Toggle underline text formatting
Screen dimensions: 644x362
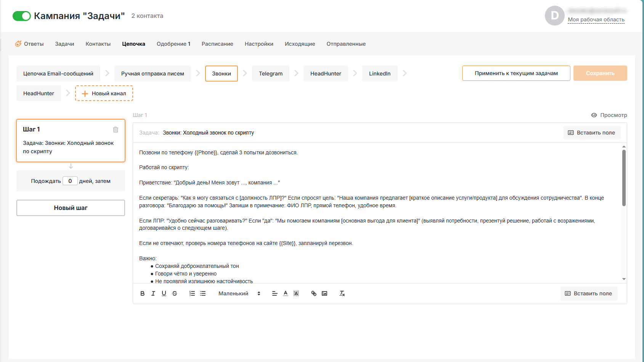click(164, 293)
